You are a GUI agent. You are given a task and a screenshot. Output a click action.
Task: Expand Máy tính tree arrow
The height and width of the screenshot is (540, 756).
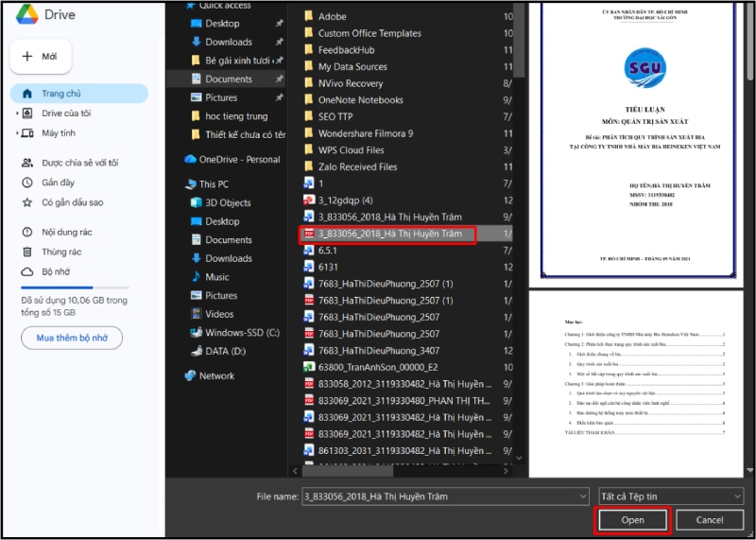click(17, 133)
